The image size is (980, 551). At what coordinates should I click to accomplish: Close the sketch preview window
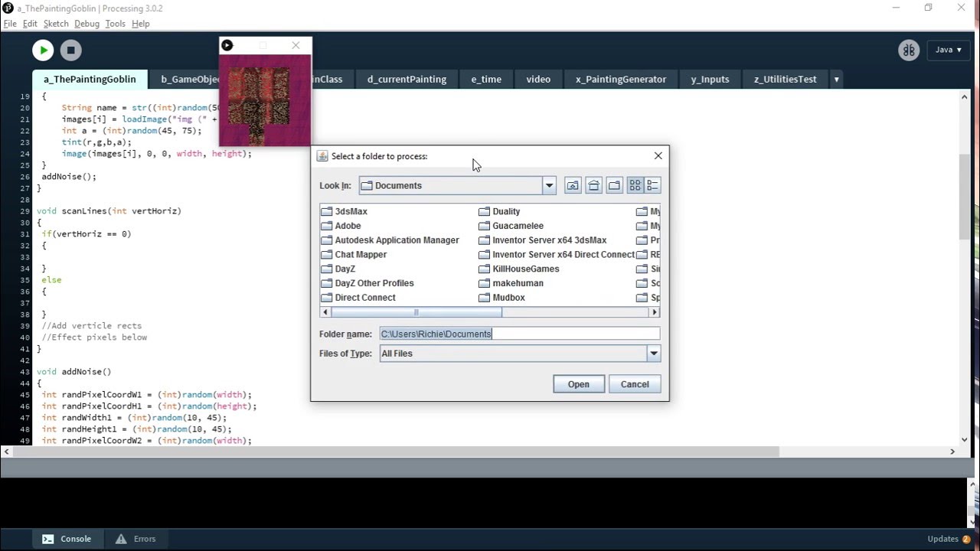[x=296, y=45]
